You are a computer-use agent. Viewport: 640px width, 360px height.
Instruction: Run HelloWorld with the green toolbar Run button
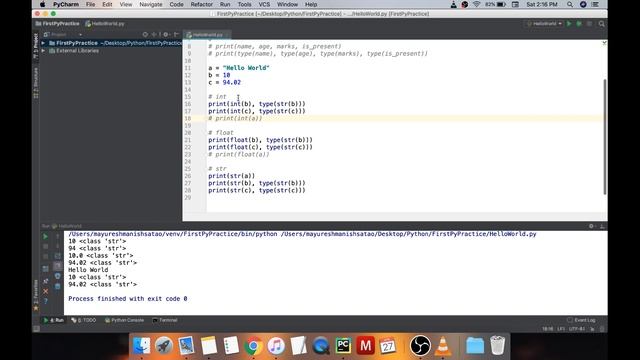(569, 24)
